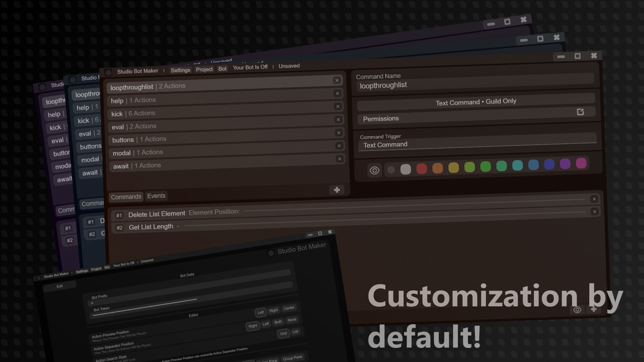The height and width of the screenshot is (362, 644).
Task: Click logo icon in blue window
Action: coord(72,80)
